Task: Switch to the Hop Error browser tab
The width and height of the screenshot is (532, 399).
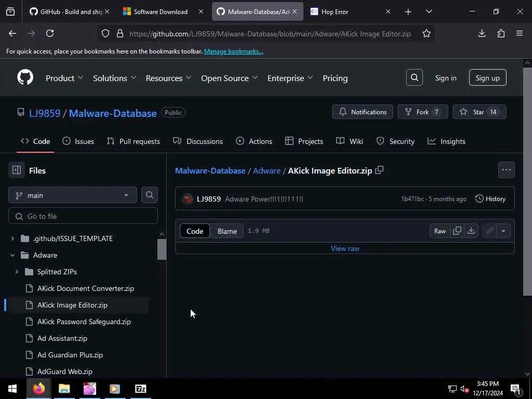Action: pyautogui.click(x=350, y=12)
